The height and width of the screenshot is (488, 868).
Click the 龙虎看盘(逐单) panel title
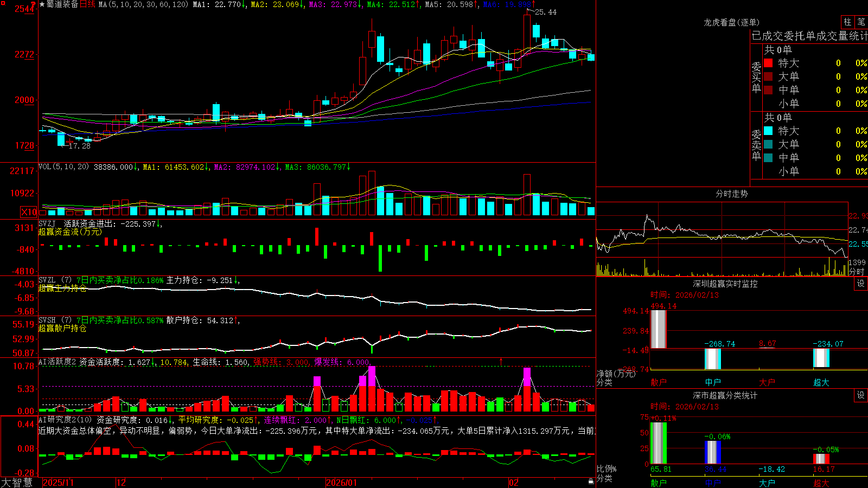pos(731,22)
